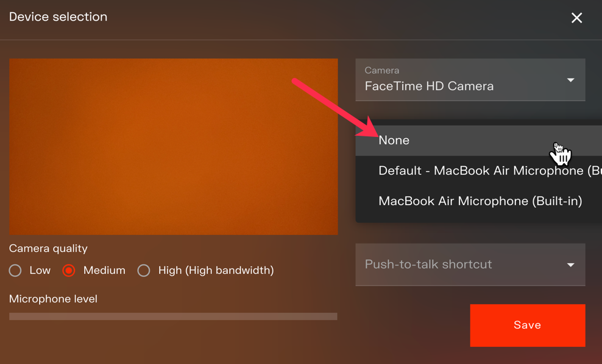Viewport: 602px width, 364px height.
Task: Click the Save button
Action: pyautogui.click(x=528, y=325)
